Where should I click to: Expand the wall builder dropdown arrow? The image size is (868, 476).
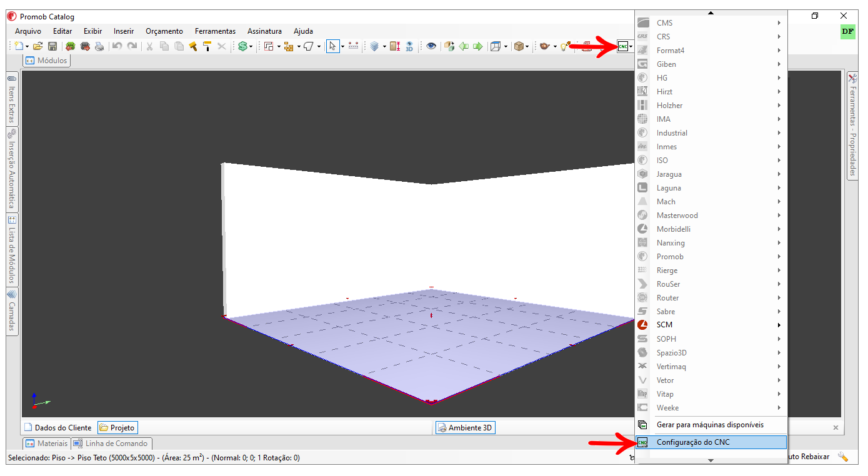pyautogui.click(x=298, y=47)
